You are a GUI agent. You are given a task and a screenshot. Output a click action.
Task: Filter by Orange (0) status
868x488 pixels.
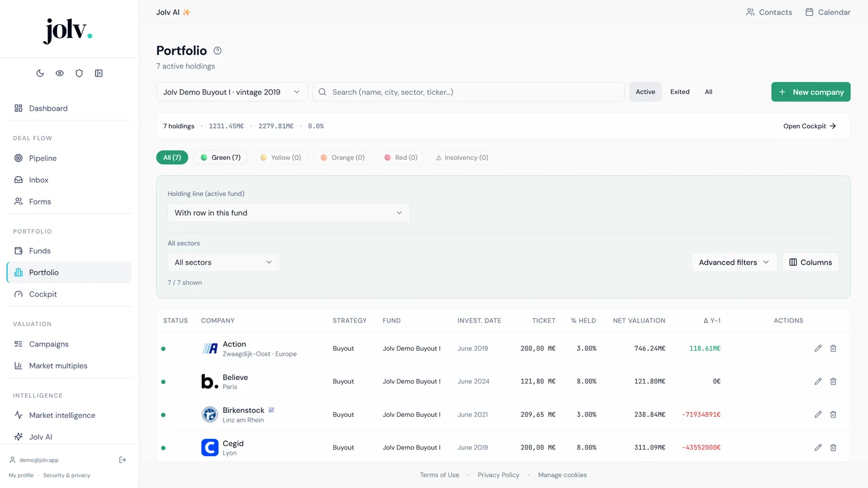pyautogui.click(x=342, y=158)
